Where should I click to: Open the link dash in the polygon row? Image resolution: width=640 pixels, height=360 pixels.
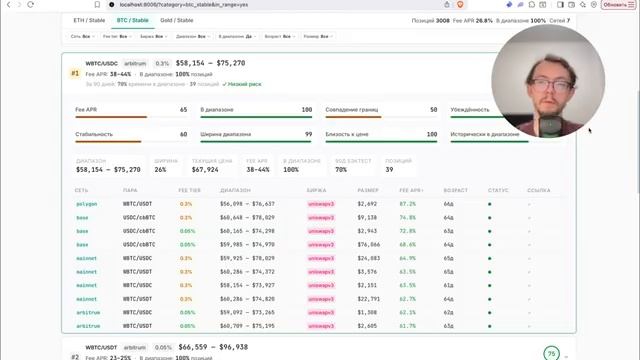coord(529,204)
